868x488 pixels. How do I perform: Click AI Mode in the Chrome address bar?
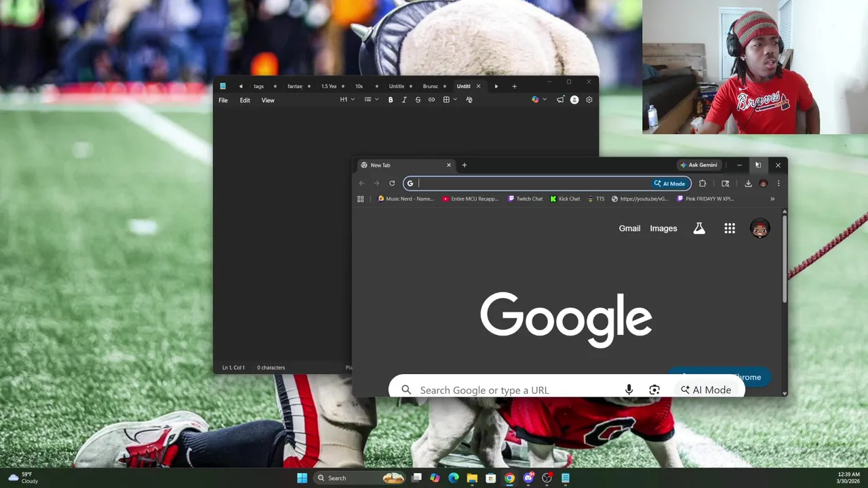point(670,184)
